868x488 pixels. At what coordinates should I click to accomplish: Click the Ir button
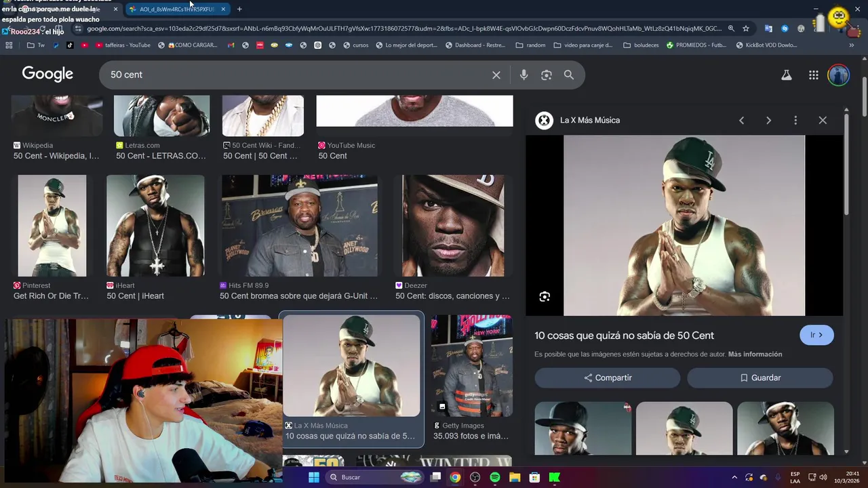(x=816, y=335)
